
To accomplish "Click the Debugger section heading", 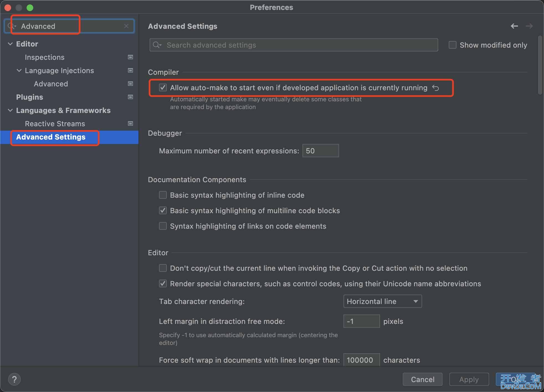I will click(x=165, y=133).
